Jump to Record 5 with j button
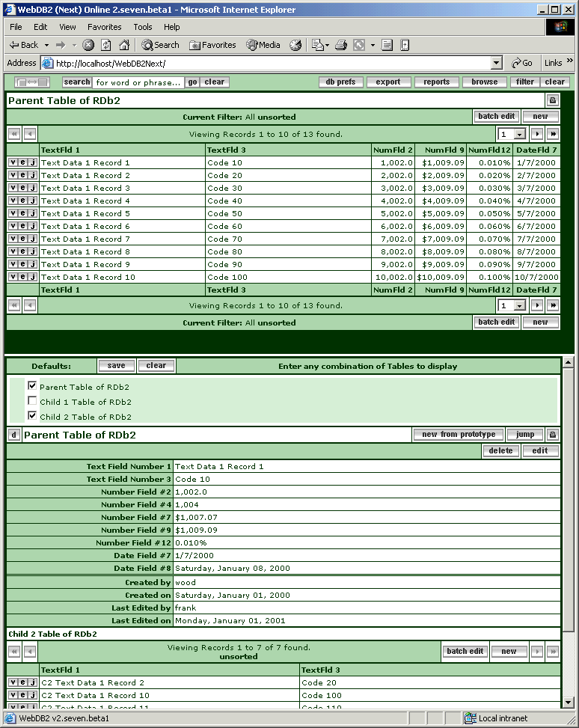The height and width of the screenshot is (728, 579). [32, 213]
